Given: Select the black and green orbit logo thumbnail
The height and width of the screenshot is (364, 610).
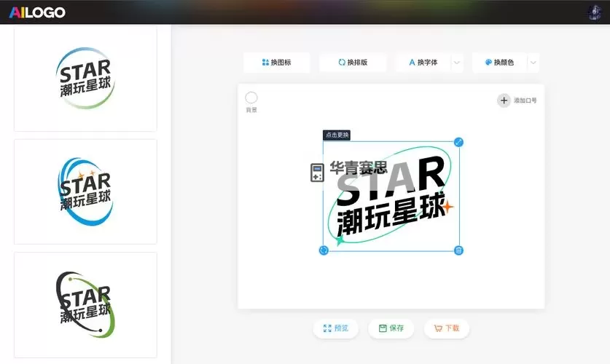Looking at the screenshot, I should (x=85, y=304).
